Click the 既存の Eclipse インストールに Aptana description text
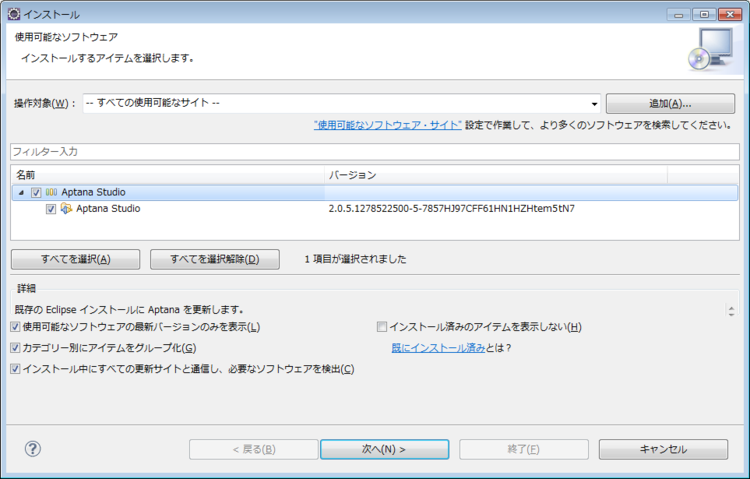The height and width of the screenshot is (479, 750). (129, 310)
